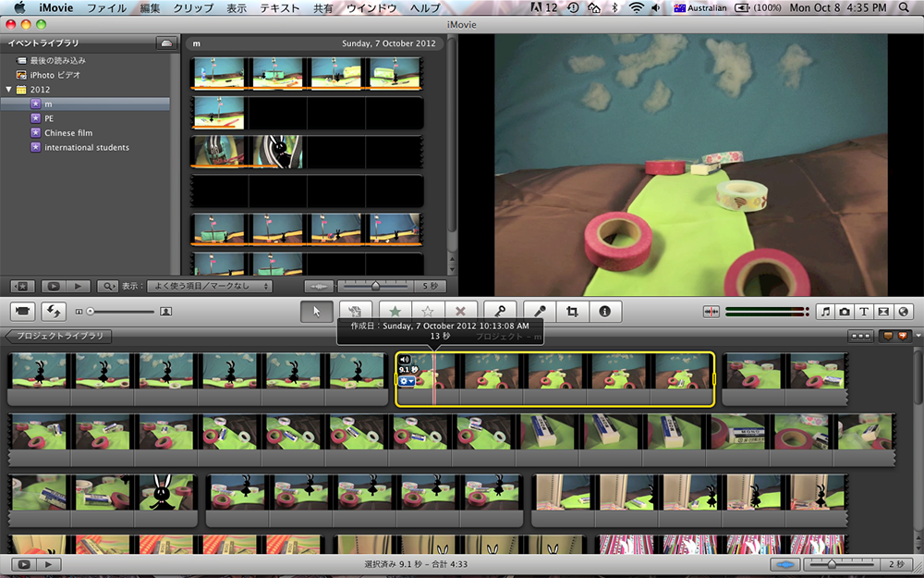The height and width of the screenshot is (578, 924).
Task: Show the titles browser
Action: pos(865,312)
